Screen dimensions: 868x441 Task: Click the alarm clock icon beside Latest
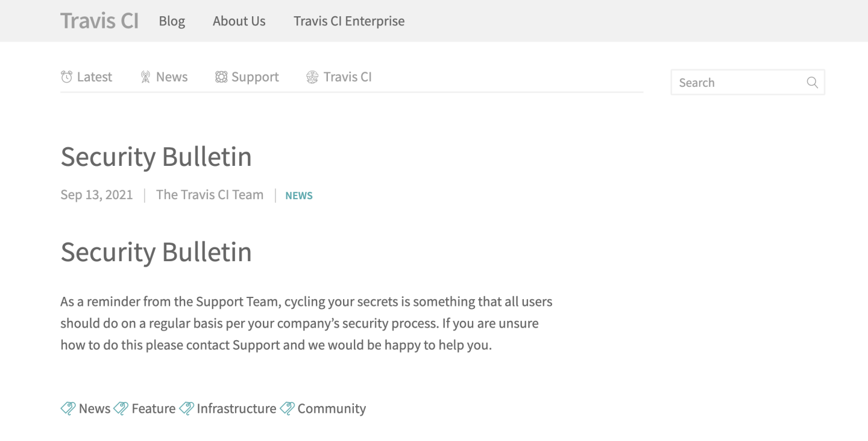point(66,77)
